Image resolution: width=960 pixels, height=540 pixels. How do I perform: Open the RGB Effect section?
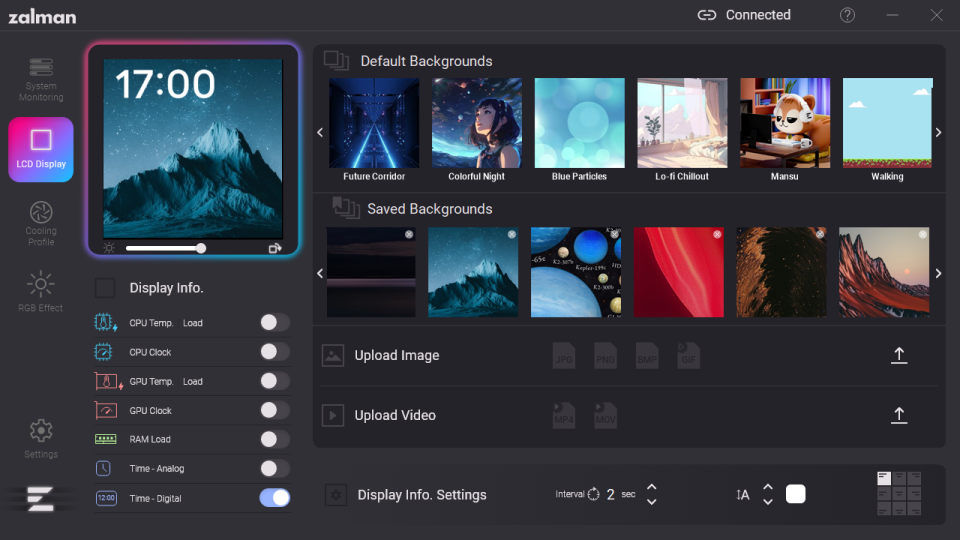coord(41,292)
